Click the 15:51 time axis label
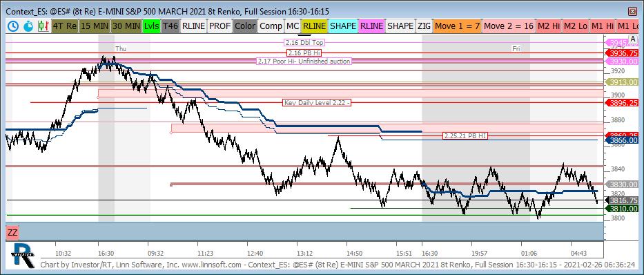This screenshot has width=644, height=275. pos(404,253)
